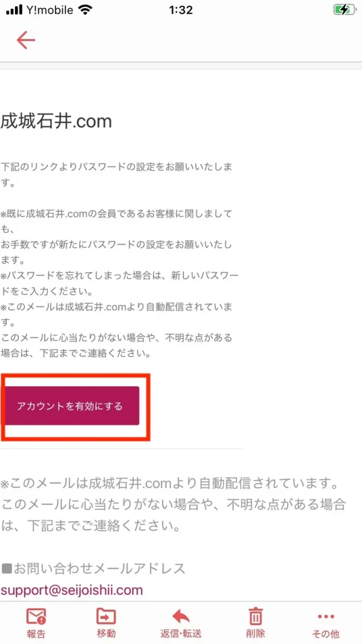Tap the 返信・転送 reply arrow icon
Screen dimensions: 362x644
point(181,616)
